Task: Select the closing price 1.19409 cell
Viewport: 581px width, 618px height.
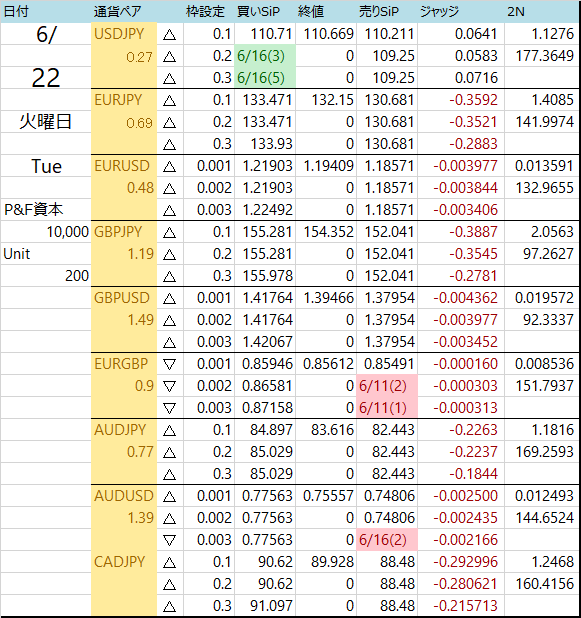Action: pos(326,166)
